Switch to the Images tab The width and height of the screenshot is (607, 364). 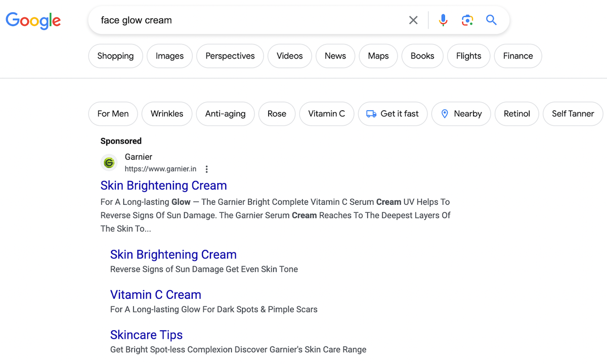point(169,56)
